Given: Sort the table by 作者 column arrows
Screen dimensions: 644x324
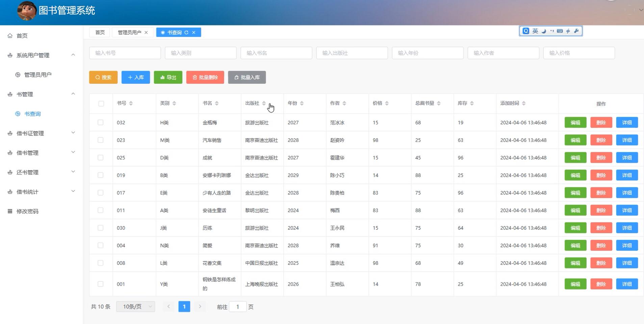Looking at the screenshot, I should click(344, 103).
